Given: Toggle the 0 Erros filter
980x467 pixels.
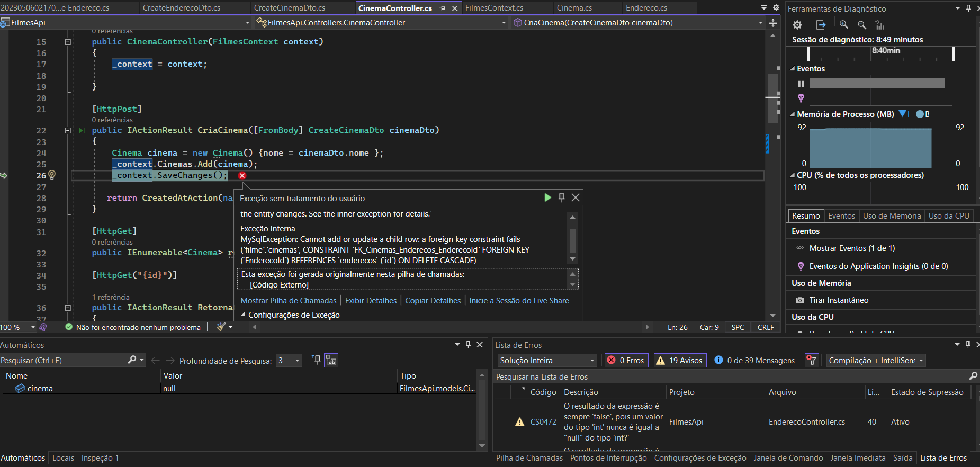Looking at the screenshot, I should point(626,360).
